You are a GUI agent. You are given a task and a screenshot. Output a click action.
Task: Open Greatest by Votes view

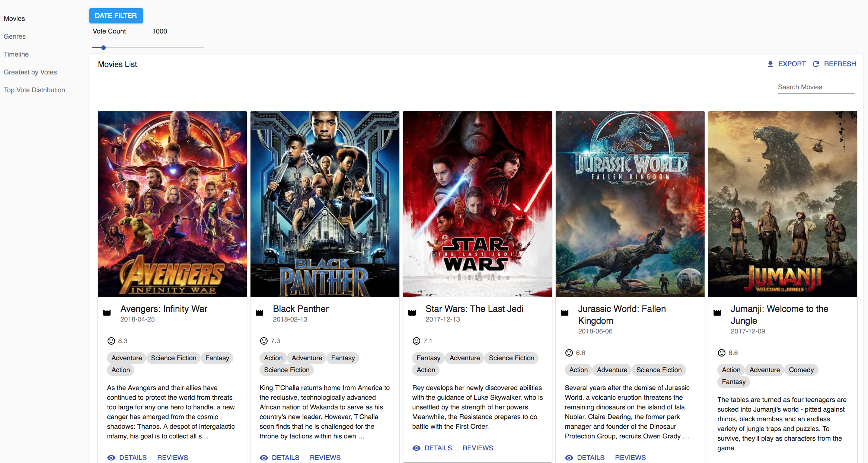(31, 72)
